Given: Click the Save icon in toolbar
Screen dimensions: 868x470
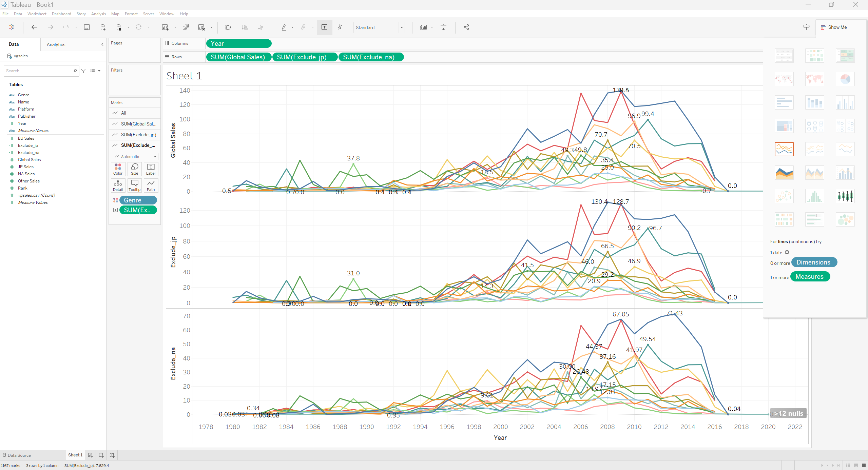Looking at the screenshot, I should point(87,27).
